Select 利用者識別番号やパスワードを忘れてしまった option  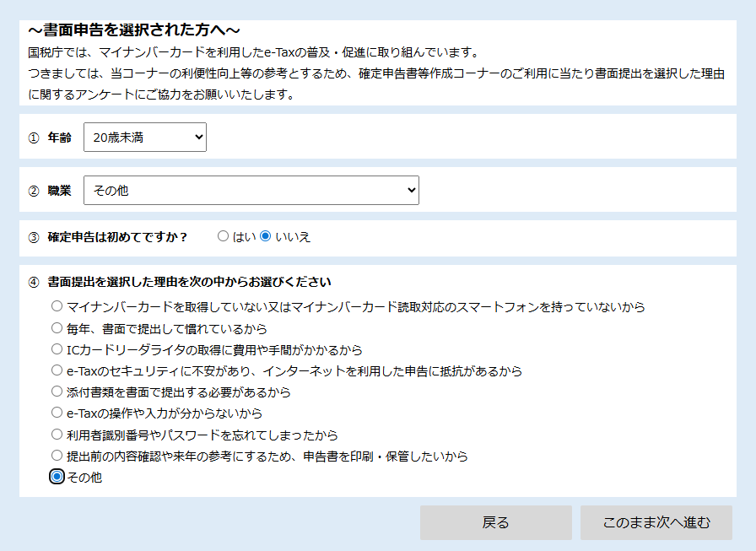57,435
